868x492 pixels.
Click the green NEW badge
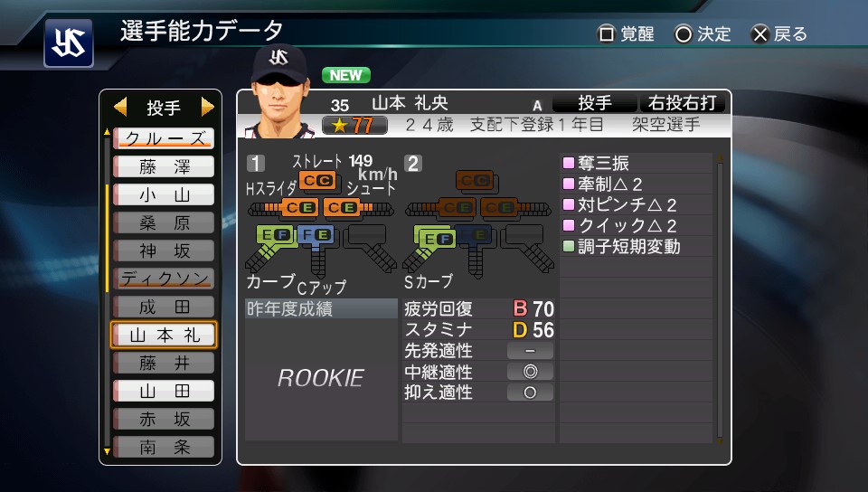pyautogui.click(x=346, y=75)
